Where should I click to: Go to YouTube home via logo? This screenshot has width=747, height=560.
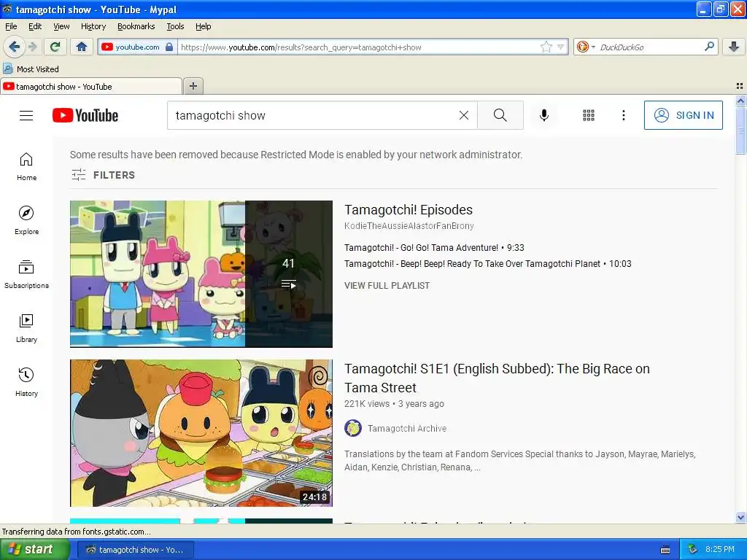coord(85,115)
